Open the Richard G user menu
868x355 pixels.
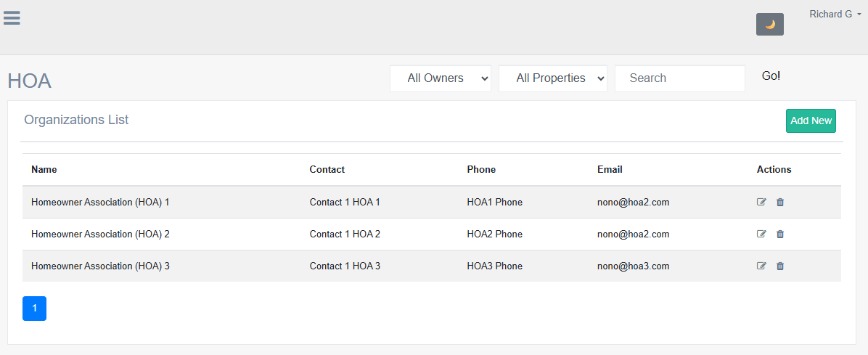click(x=835, y=15)
